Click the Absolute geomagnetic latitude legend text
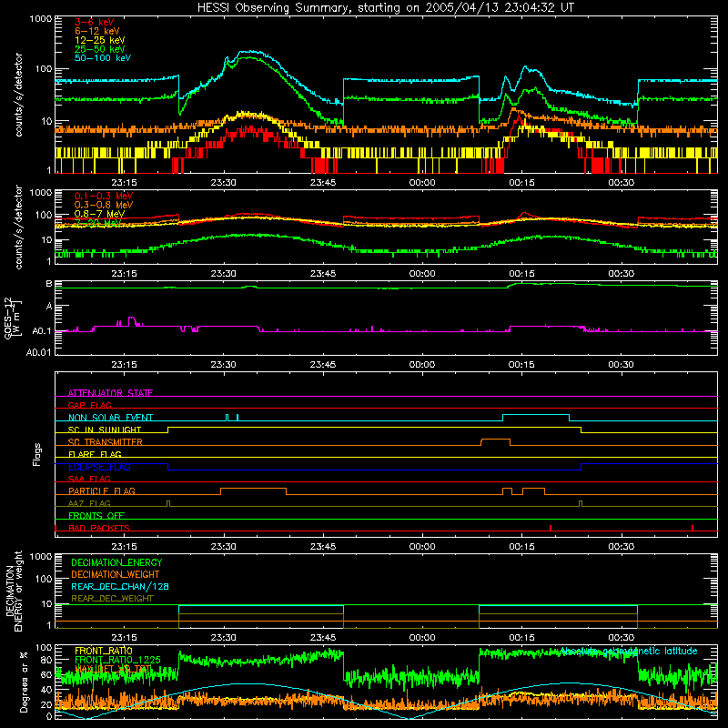The width and height of the screenshot is (728, 728). point(629,651)
